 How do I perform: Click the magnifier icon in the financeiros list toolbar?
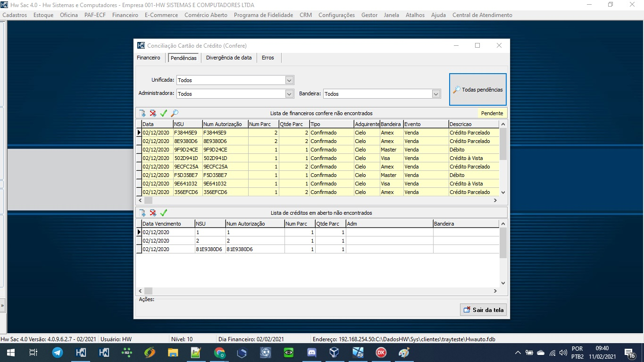(175, 113)
